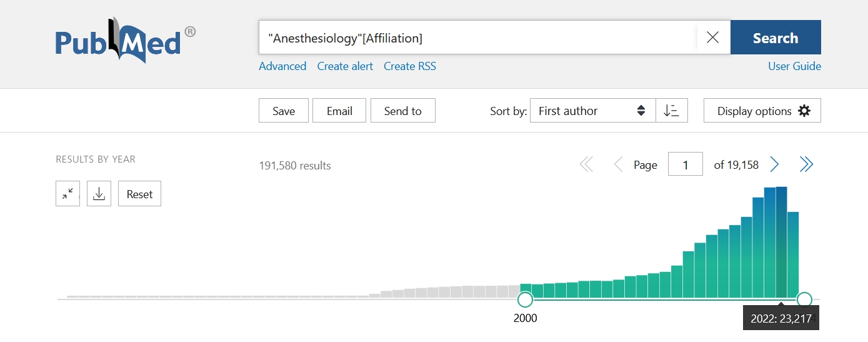868x342 pixels.
Task: Collapse the results by year chart
Action: [67, 194]
